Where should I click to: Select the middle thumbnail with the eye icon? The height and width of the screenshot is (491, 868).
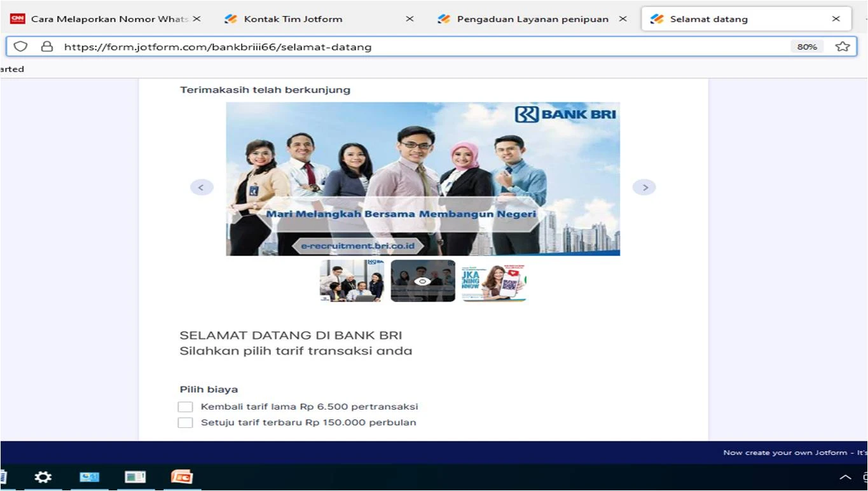423,280
